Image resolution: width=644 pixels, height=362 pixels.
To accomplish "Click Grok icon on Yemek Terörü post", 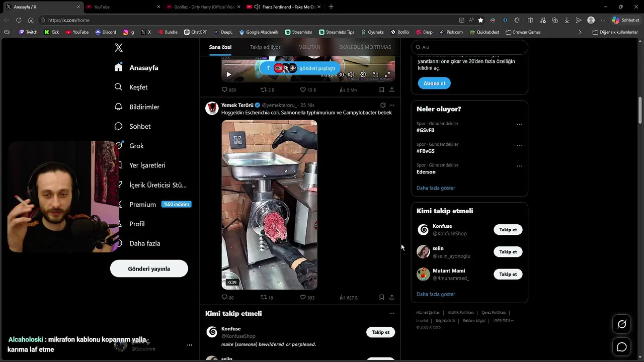I will click(x=383, y=105).
